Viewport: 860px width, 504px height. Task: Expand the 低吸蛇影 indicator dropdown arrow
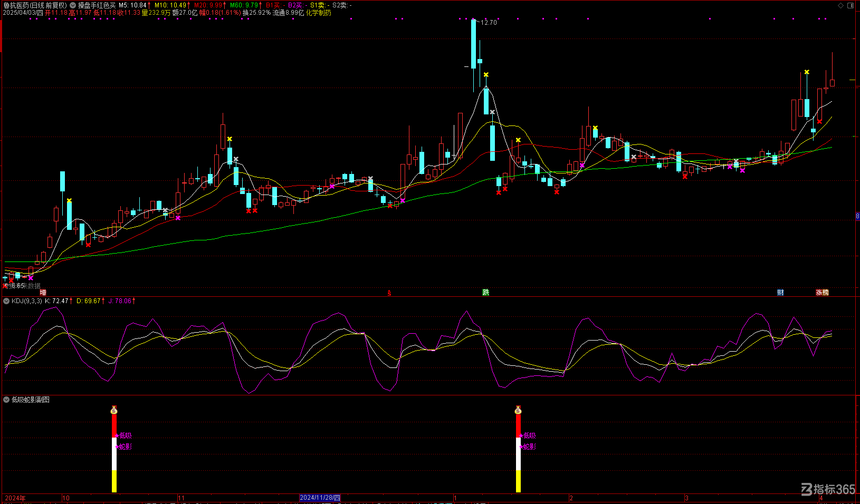[6, 400]
